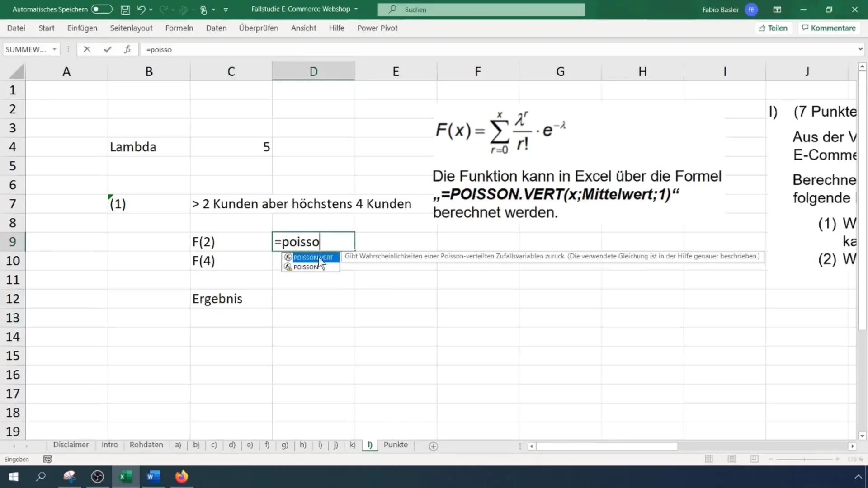
Task: Switch to the Intro sheet tab
Action: [109, 445]
